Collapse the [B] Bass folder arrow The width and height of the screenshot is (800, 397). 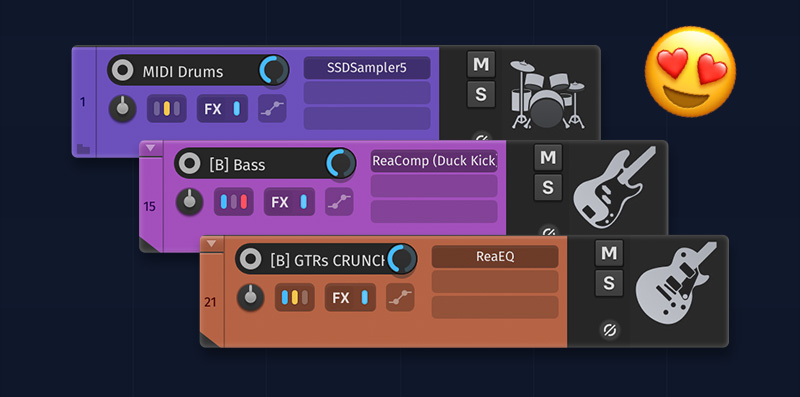[151, 148]
